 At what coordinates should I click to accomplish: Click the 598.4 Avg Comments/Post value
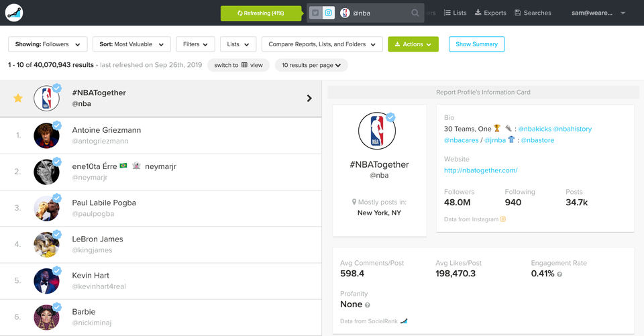tap(352, 274)
